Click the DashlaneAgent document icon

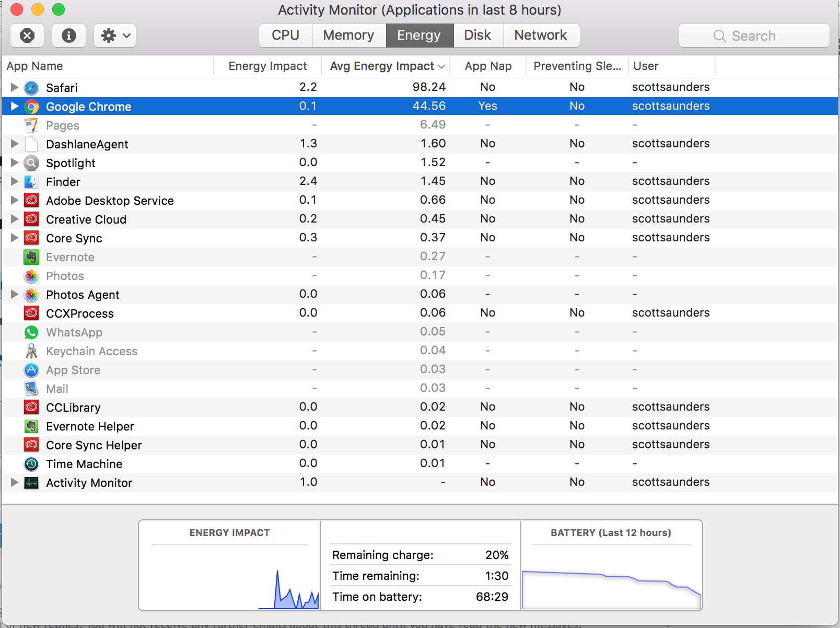pyautogui.click(x=31, y=144)
